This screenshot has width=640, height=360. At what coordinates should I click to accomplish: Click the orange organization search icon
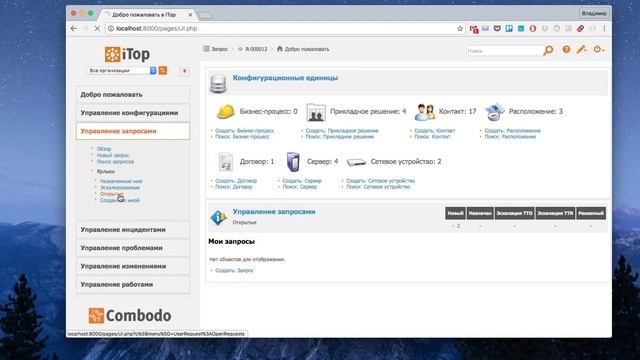point(163,70)
